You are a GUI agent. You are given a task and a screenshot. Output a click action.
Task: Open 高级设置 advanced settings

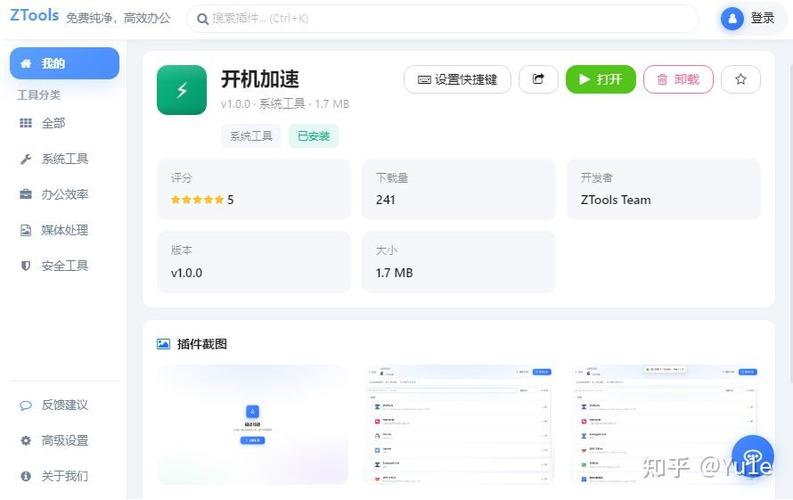click(64, 440)
